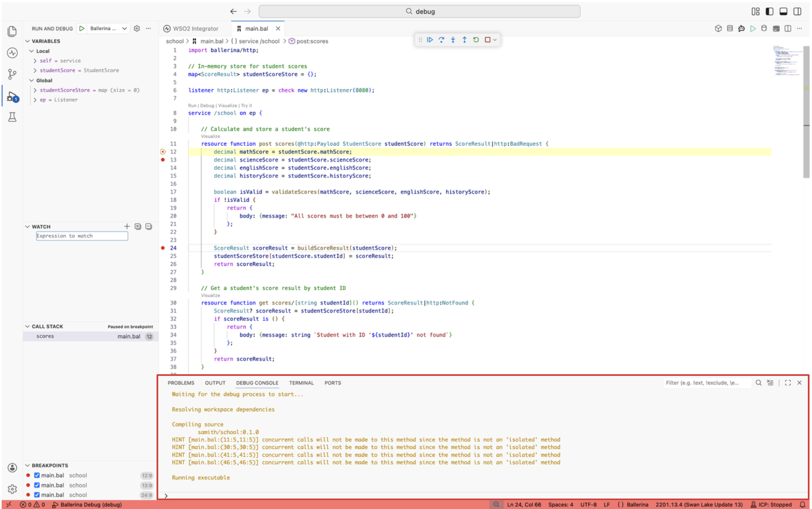Click the Try it code lens
This screenshot has height=509, width=812.
pyautogui.click(x=247, y=105)
